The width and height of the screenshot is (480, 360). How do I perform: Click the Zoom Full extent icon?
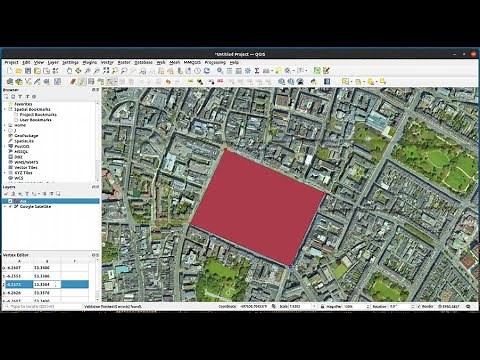pyautogui.click(x=106, y=71)
